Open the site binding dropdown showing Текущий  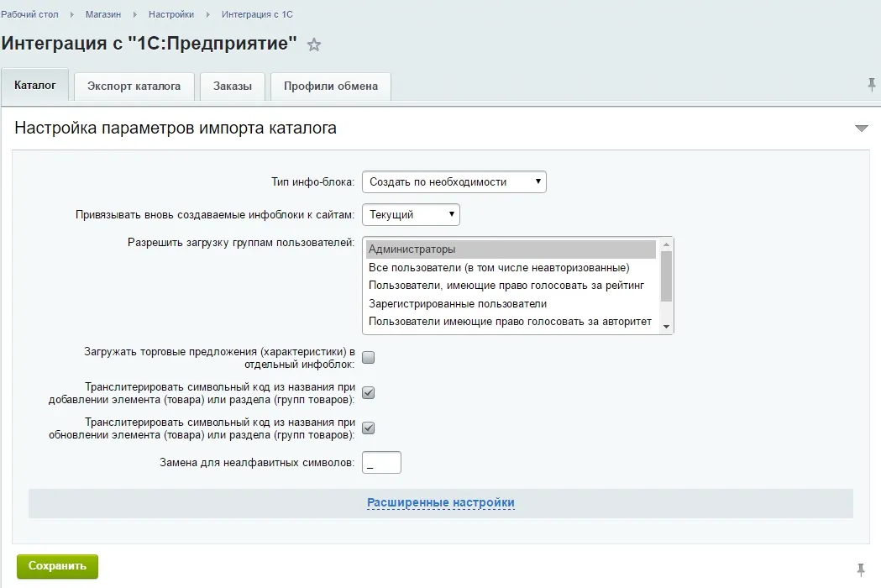(411, 215)
